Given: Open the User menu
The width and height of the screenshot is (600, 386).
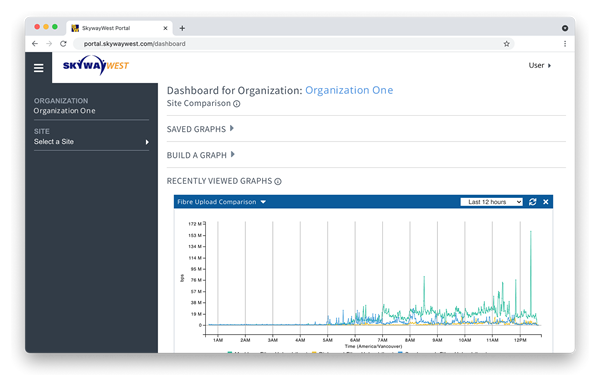Looking at the screenshot, I should [540, 65].
